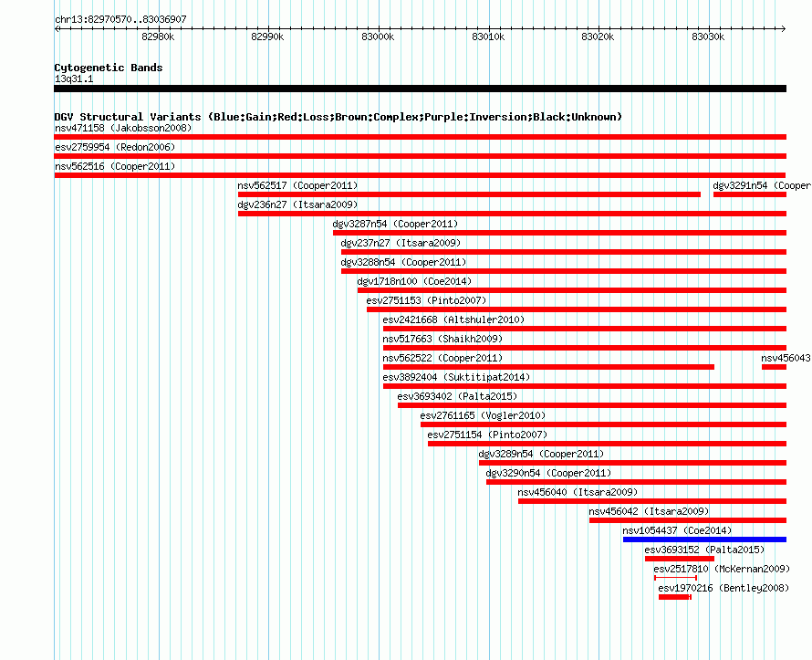Click the 83000k ruler tick label
The height and width of the screenshot is (660, 812).
[378, 37]
